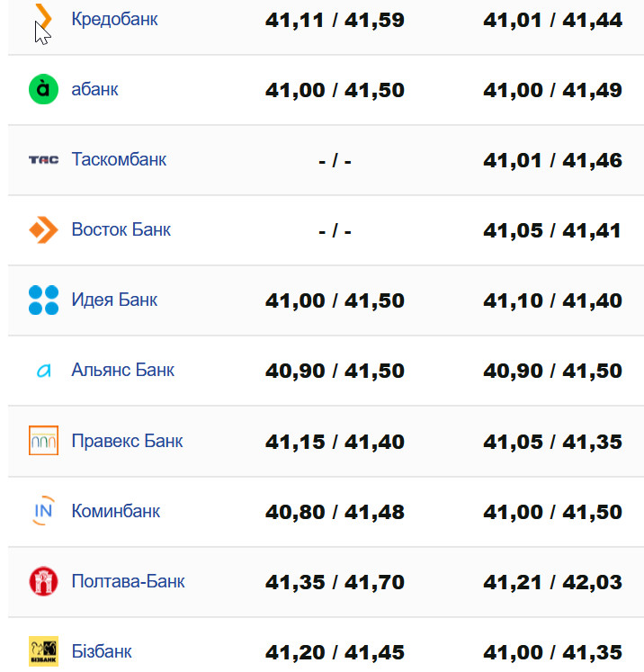
Task: Click the Таскомбанк TAC logo
Action: [43, 160]
